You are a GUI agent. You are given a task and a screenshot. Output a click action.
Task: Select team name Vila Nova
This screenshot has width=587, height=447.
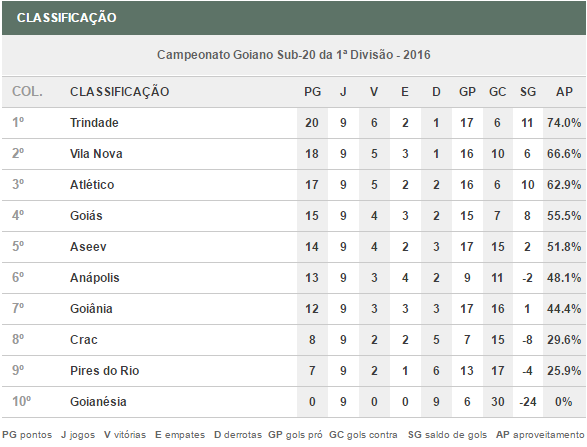tap(96, 154)
